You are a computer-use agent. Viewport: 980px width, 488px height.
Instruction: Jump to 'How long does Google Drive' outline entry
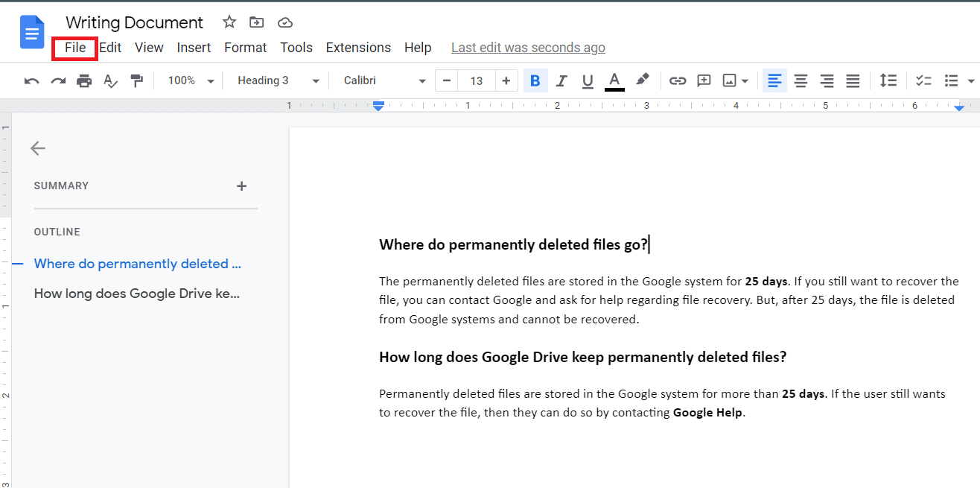coord(137,294)
